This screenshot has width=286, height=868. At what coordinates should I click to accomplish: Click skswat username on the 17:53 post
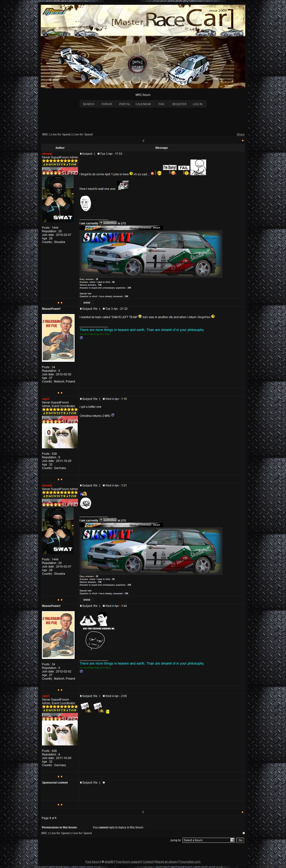[x=47, y=154]
